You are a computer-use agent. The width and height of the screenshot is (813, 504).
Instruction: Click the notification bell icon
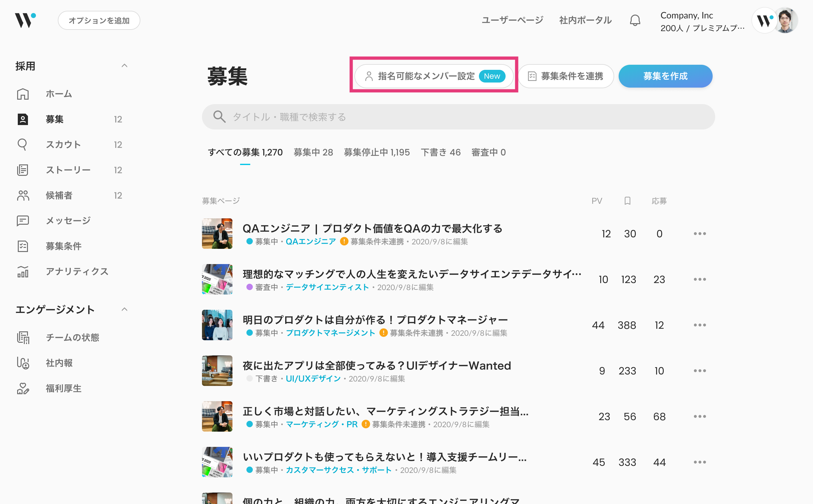(635, 21)
